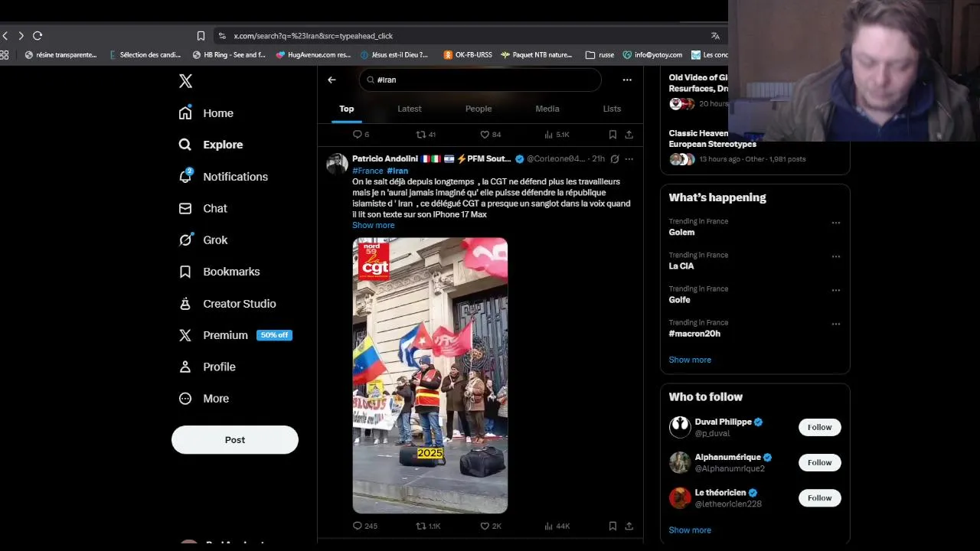This screenshot has height=551, width=980.
Task: Show more trending topics
Action: 690,360
